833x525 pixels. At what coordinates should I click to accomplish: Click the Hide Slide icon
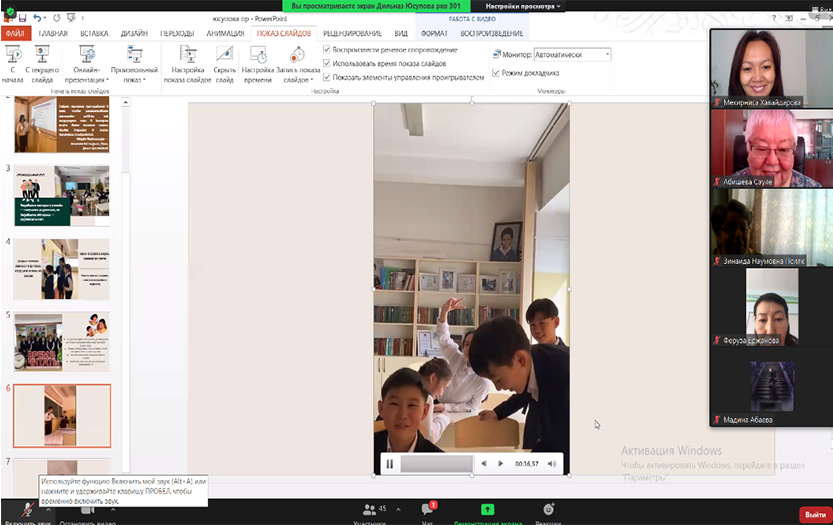[x=225, y=56]
